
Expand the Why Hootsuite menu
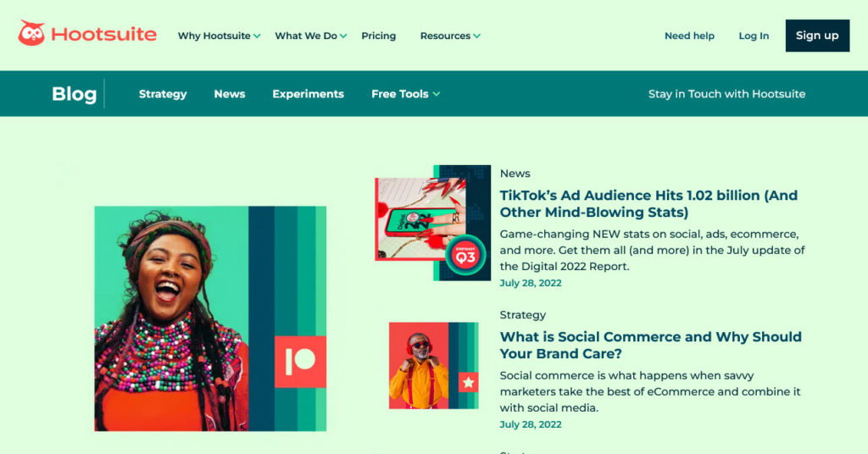click(x=220, y=36)
